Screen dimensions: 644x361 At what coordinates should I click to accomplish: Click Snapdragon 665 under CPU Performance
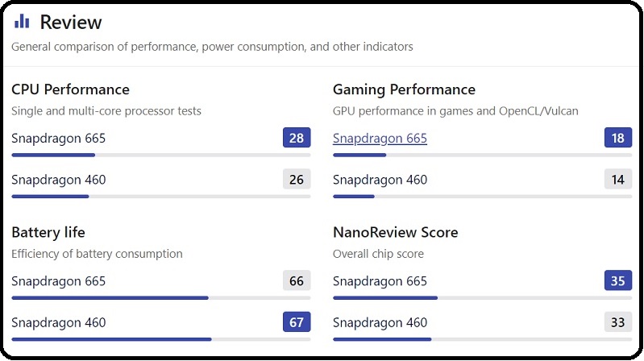pos(59,138)
